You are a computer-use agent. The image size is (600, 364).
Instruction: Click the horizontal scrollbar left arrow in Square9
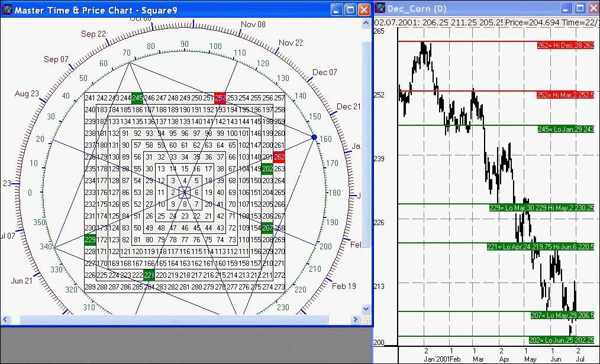click(5, 320)
